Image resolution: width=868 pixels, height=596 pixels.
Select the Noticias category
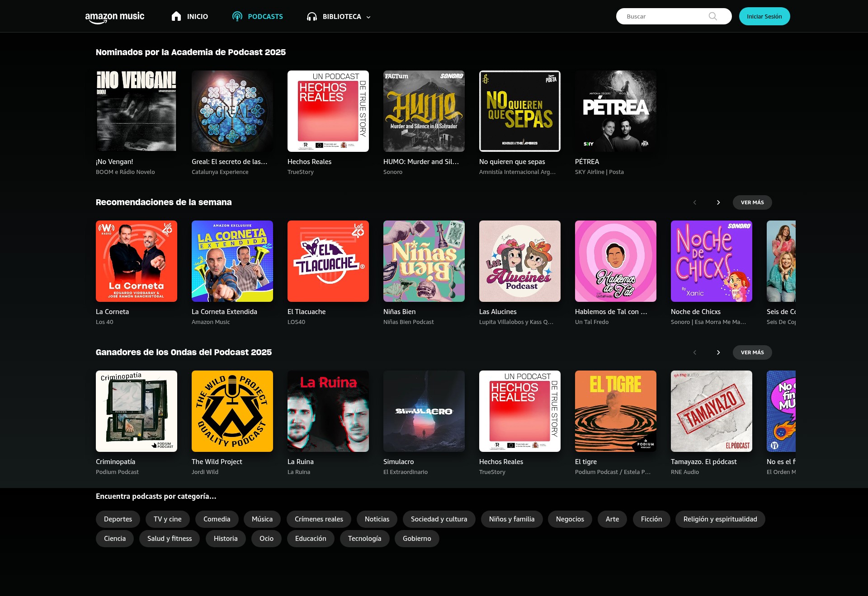coord(377,519)
